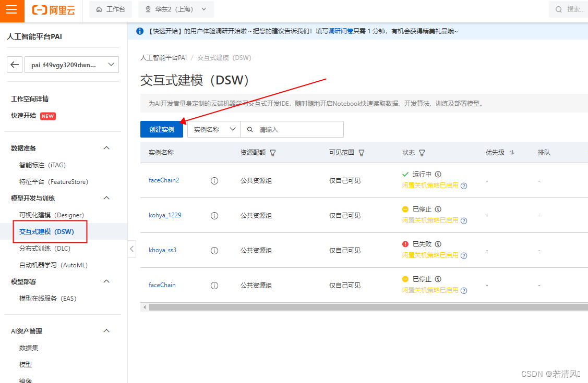Open the faceChain instance link
Image resolution: width=588 pixels, height=383 pixels.
pos(162,285)
